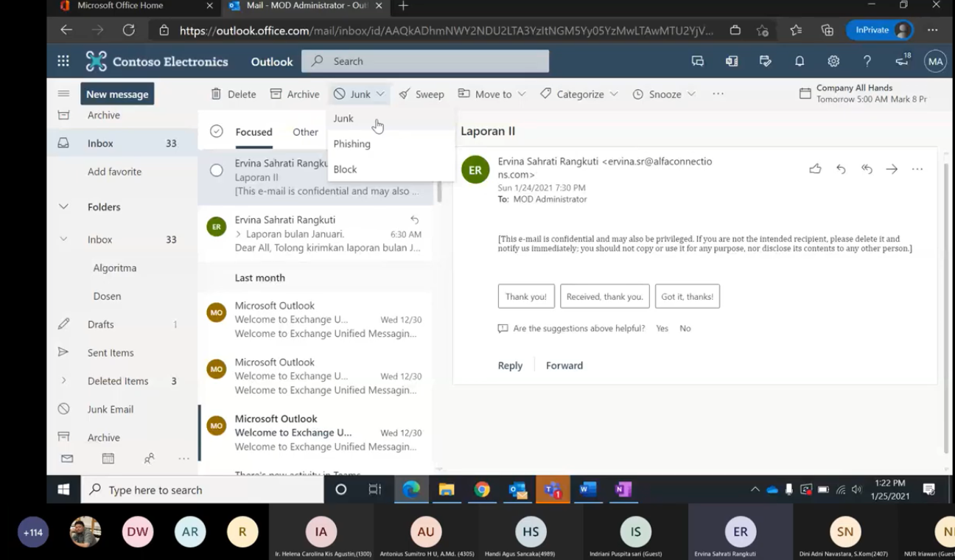Open the Calendar icon in bottom navigation

(108, 458)
